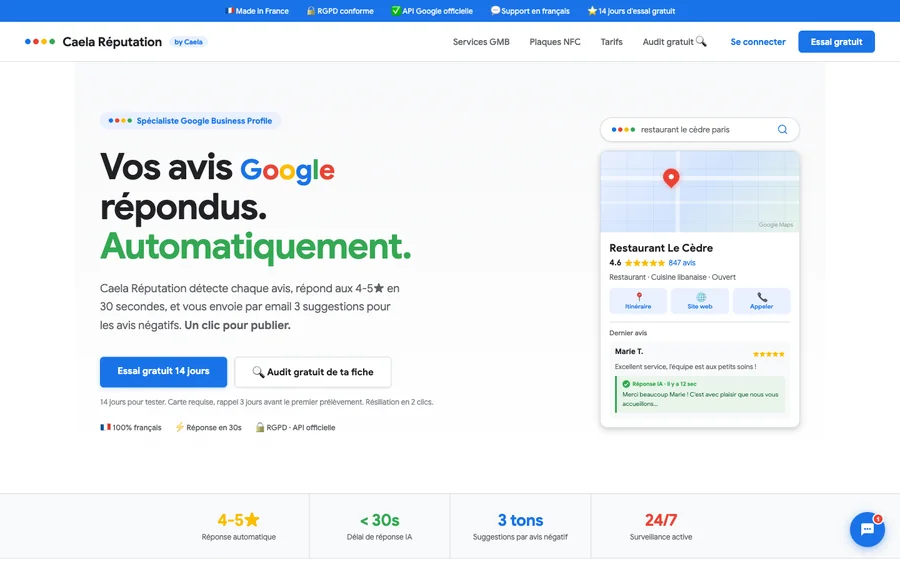This screenshot has height=562, width=900.
Task: Click the Site web globe button
Action: pos(700,301)
